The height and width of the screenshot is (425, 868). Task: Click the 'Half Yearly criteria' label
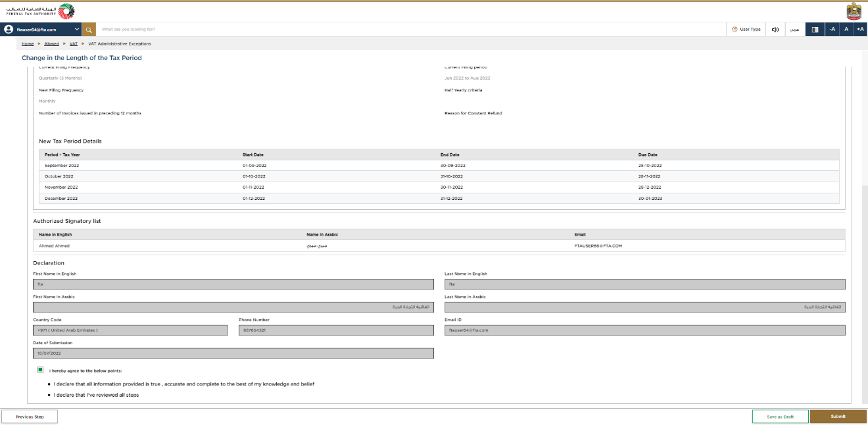464,90
